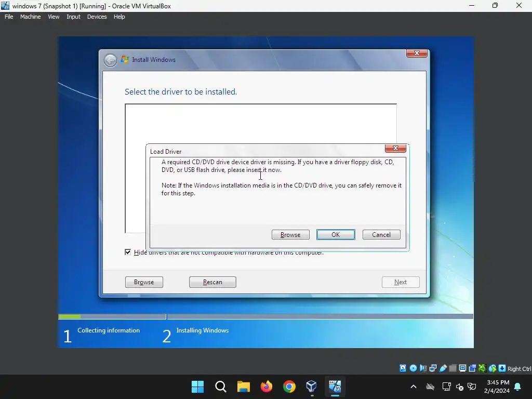Open the network status tray icon

click(x=446, y=387)
